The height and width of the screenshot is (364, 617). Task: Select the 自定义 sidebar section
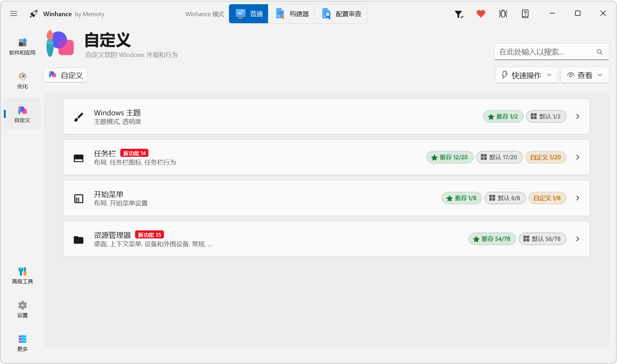23,114
